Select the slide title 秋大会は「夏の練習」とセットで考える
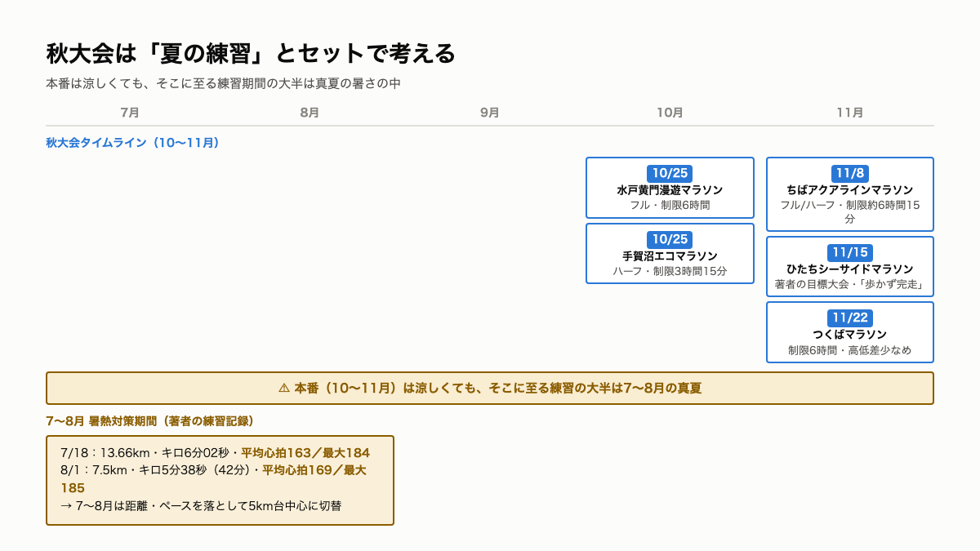Image resolution: width=980 pixels, height=551 pixels. click(x=251, y=54)
